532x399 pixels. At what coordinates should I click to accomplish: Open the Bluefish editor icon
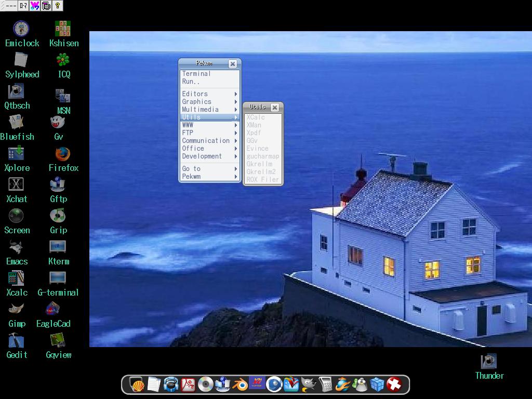point(16,123)
